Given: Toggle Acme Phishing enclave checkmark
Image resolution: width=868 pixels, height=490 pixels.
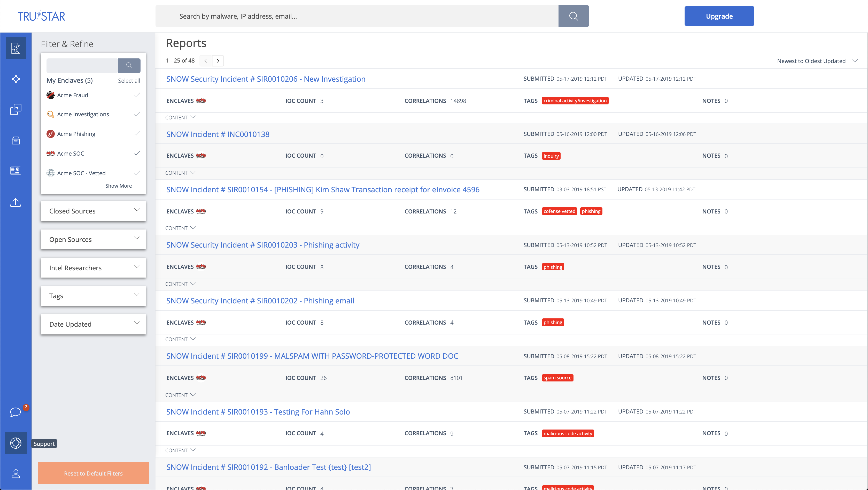Looking at the screenshot, I should (x=137, y=133).
